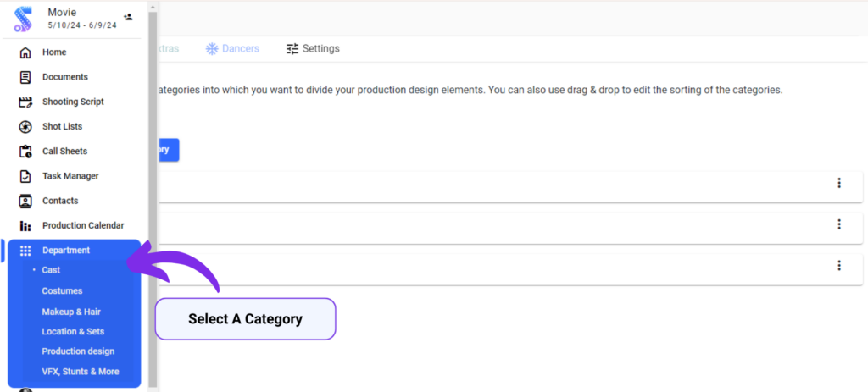Open three-dot menu for second category row

(839, 224)
